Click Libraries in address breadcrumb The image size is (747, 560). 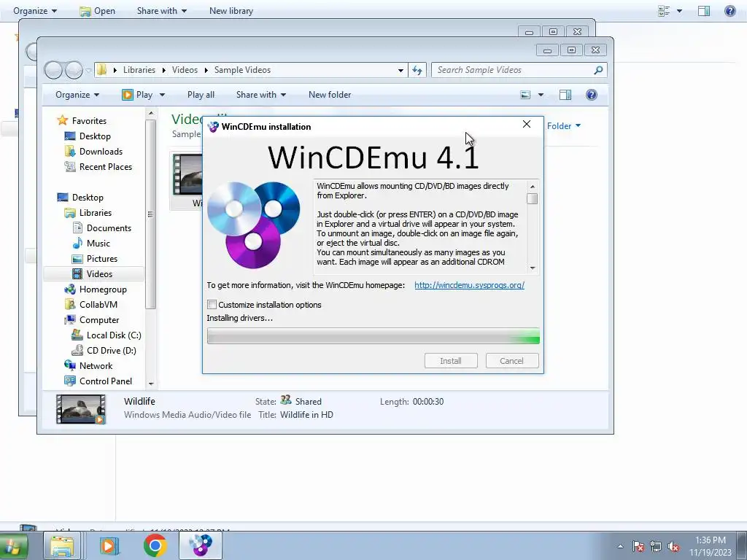pyautogui.click(x=139, y=70)
